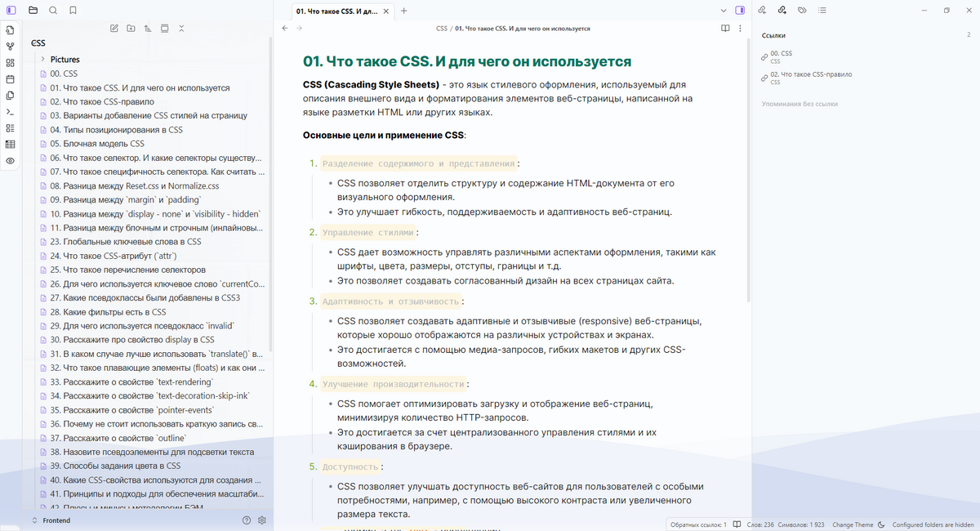This screenshot has height=531, width=980.
Task: Open graph view from the ribbon
Action: (x=10, y=46)
